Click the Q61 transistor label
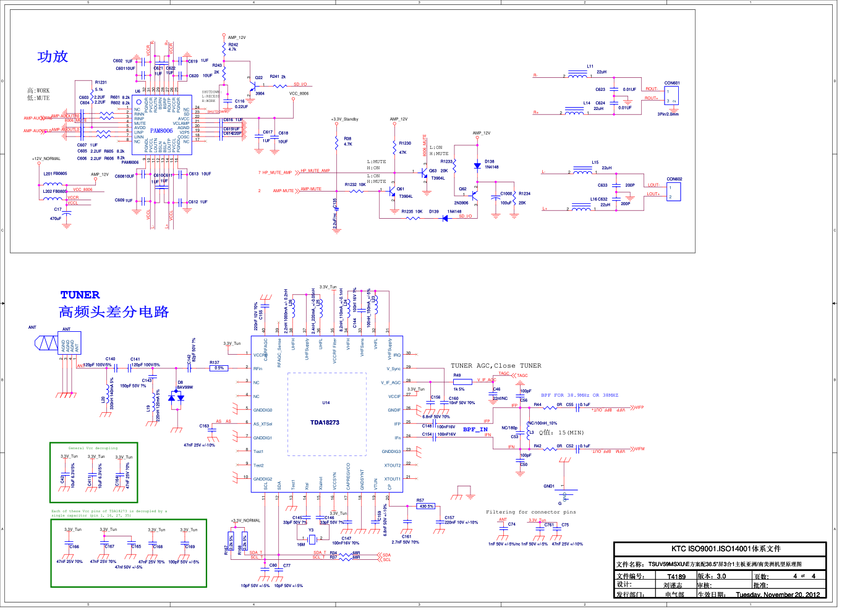 401,189
